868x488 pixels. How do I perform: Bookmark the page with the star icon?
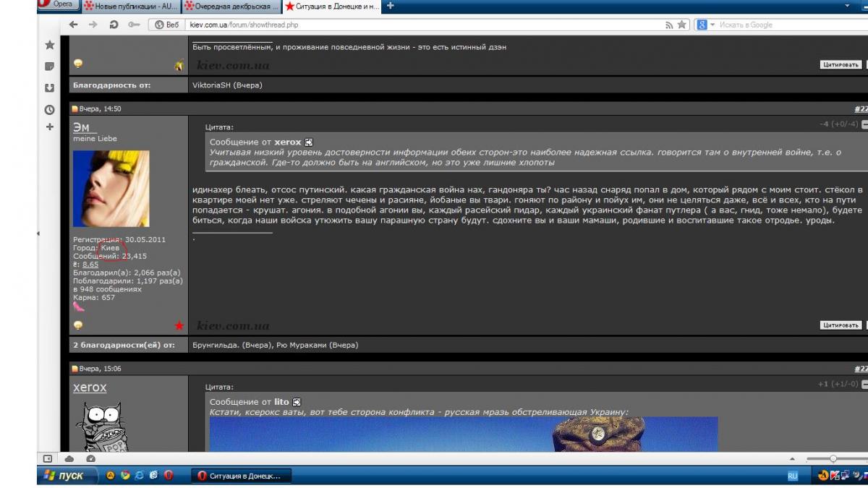tap(681, 25)
